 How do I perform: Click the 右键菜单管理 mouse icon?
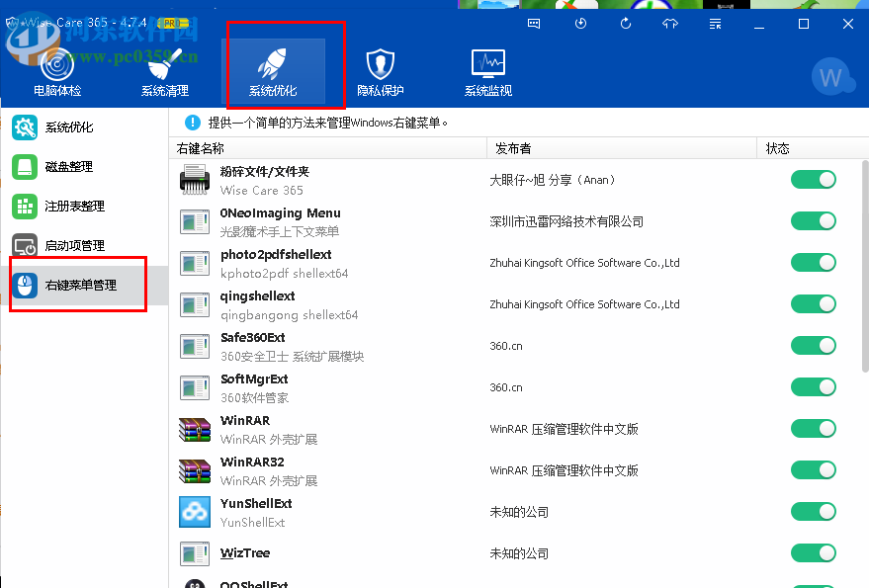(x=25, y=286)
